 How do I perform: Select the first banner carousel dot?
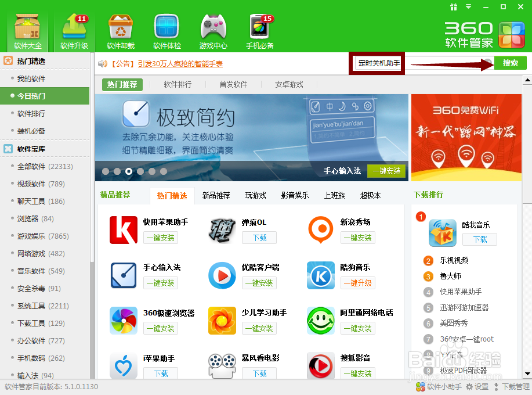tap(106, 171)
